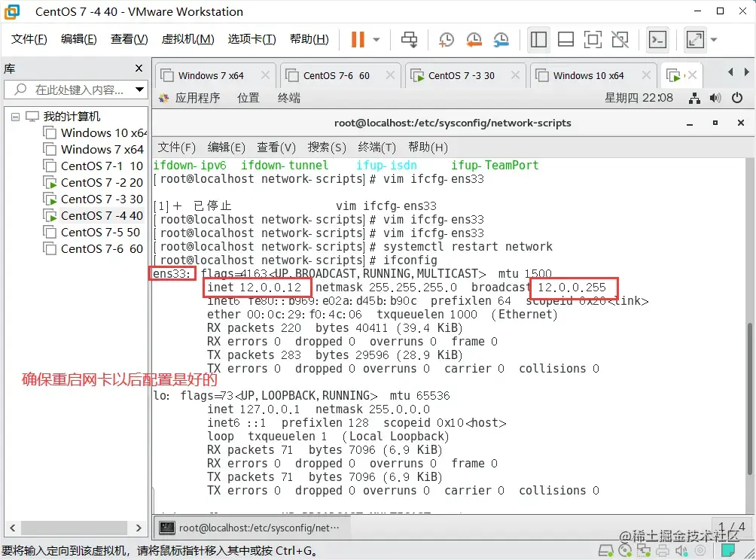Open the 虚拟机(M) menu

tap(187, 39)
